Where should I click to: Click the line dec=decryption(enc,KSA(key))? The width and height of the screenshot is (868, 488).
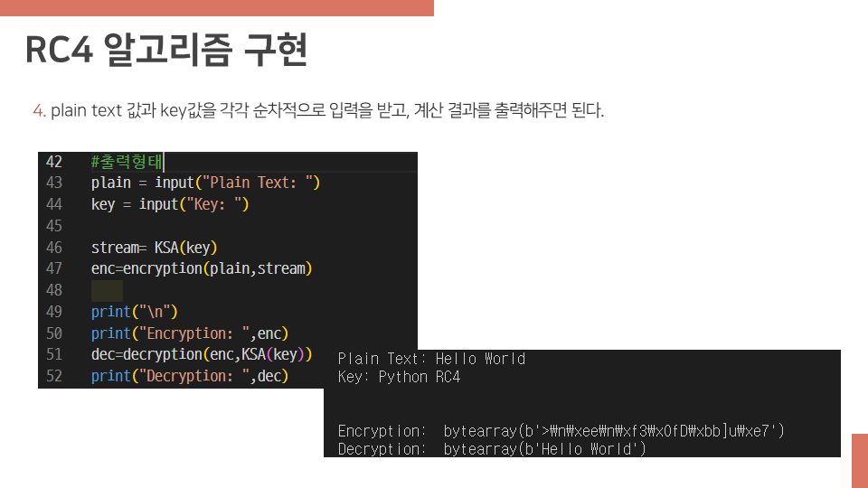(202, 354)
